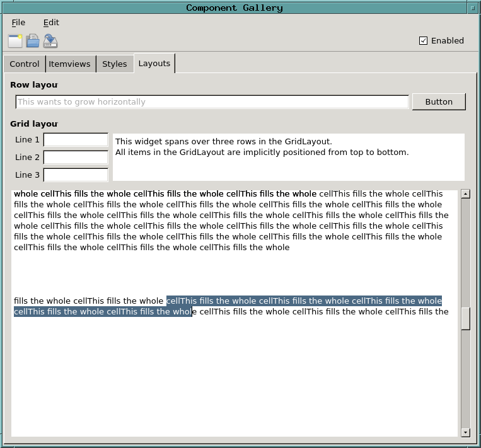Click the Open folder toolbar icon
Viewport: 481px width, 448px height.
point(33,41)
